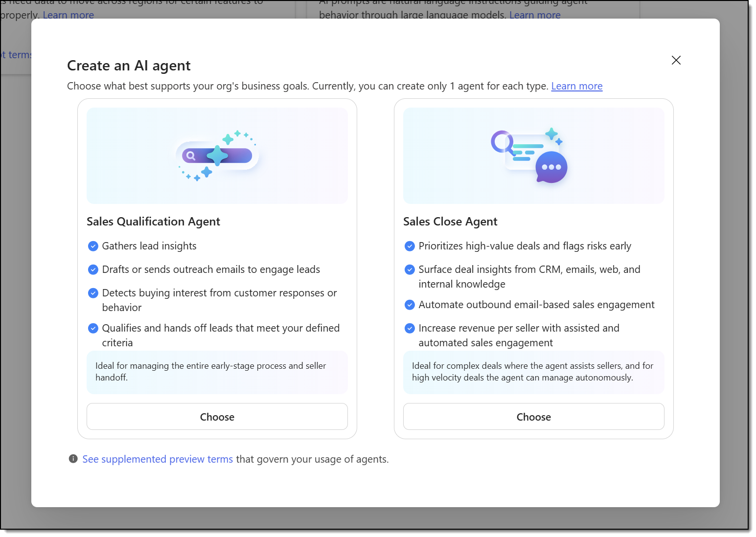Click checkmark icon beside Automate outbound email-based engagement

(x=410, y=305)
